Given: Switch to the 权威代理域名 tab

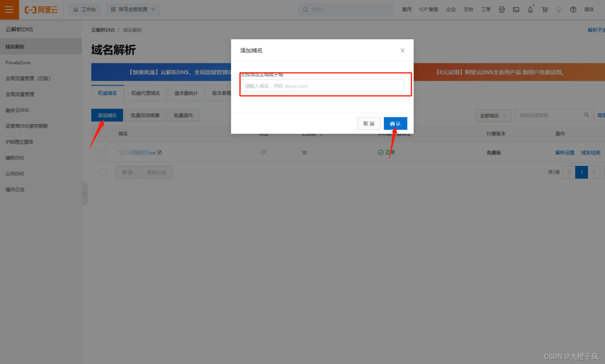Looking at the screenshot, I should pyautogui.click(x=146, y=93).
